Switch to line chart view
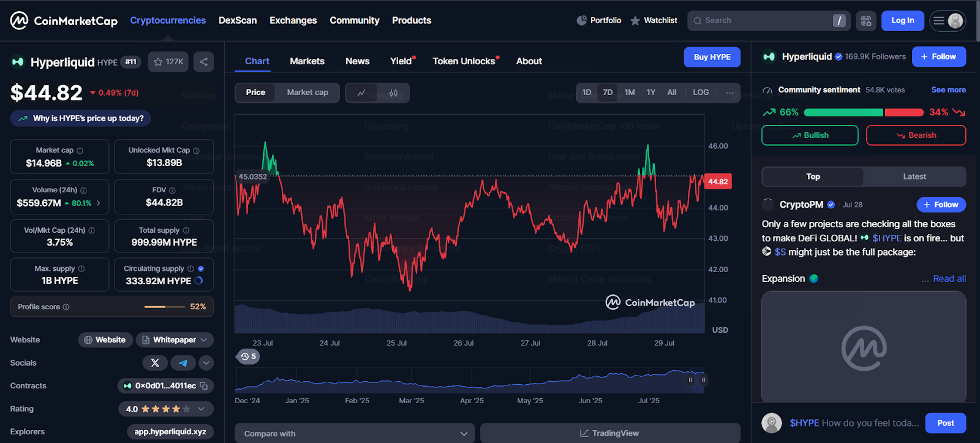This screenshot has width=980, height=443. pyautogui.click(x=361, y=93)
